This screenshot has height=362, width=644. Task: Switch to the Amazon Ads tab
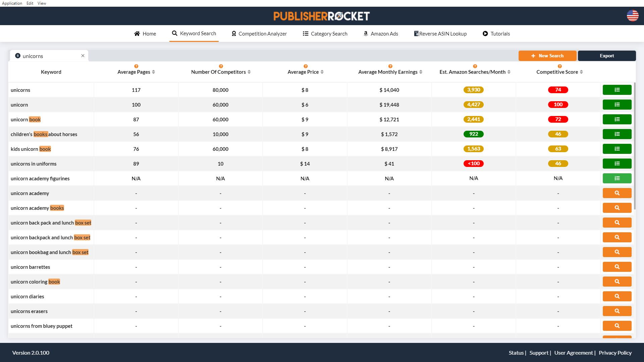click(x=381, y=34)
